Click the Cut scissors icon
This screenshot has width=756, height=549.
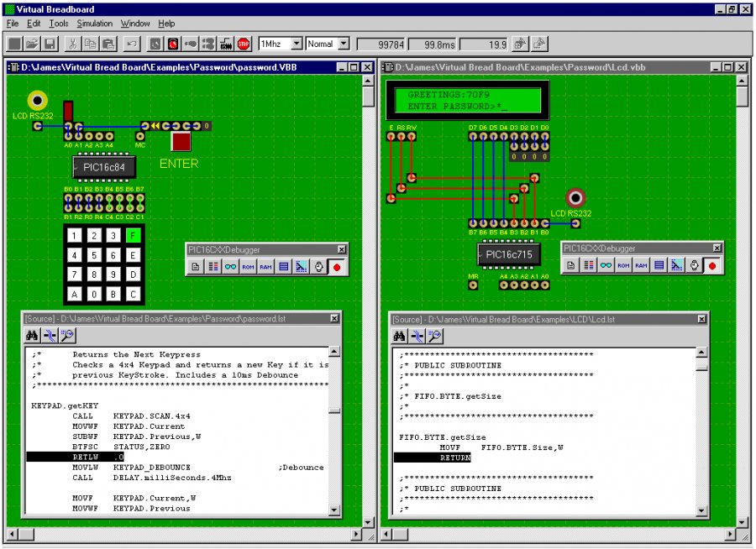pyautogui.click(x=72, y=44)
